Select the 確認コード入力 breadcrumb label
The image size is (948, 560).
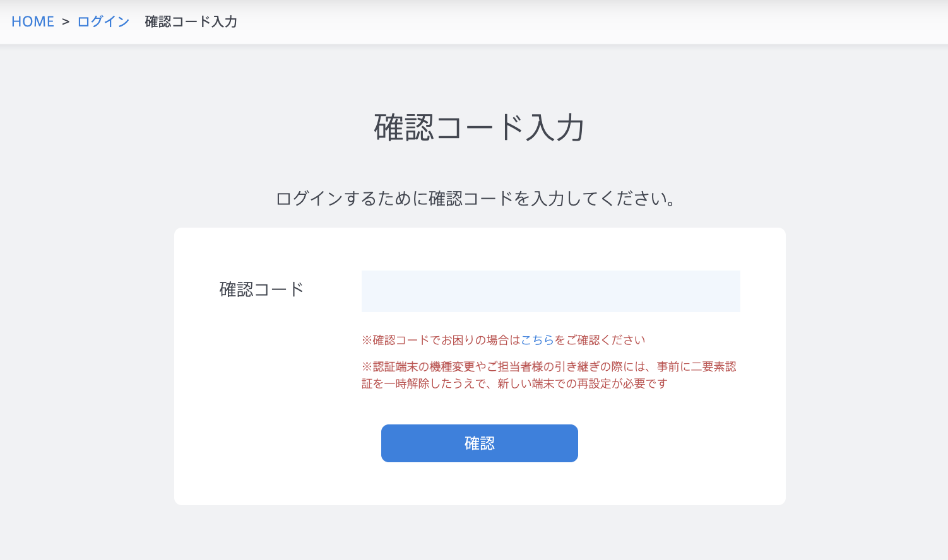coord(190,21)
